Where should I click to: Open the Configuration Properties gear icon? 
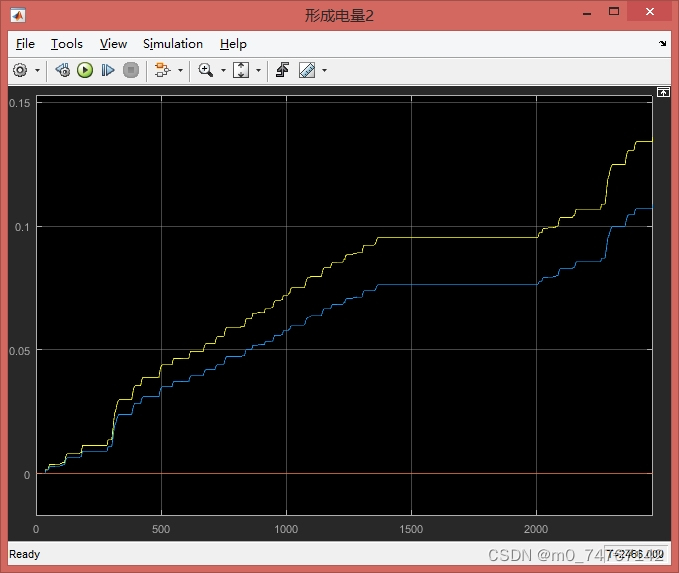tap(20, 70)
